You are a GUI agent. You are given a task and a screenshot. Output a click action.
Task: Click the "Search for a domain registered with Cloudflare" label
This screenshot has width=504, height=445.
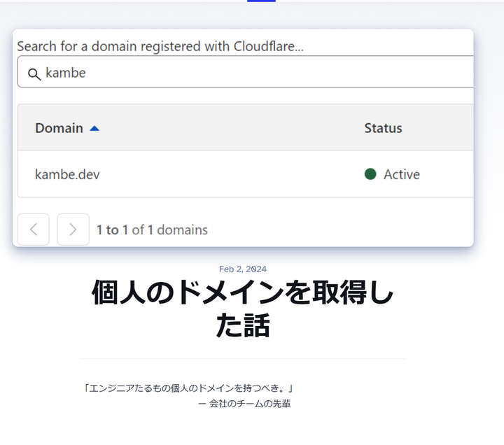click(x=164, y=46)
